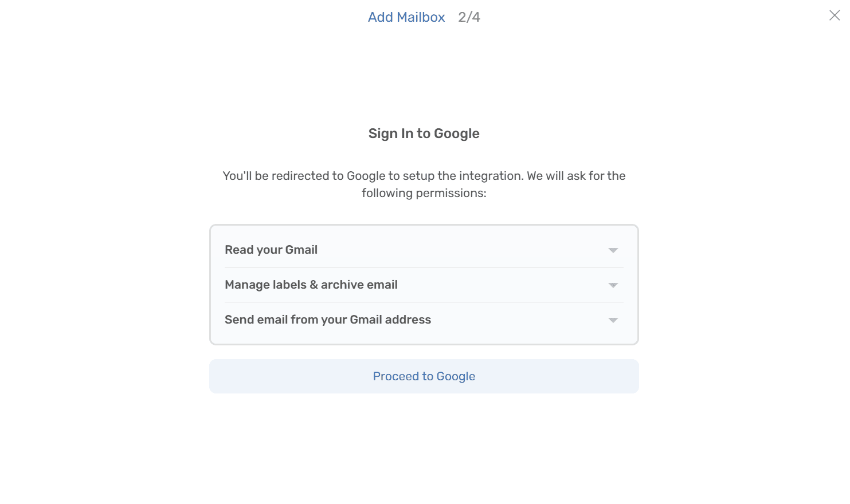Click the 'following permissions:' text line
Screen dimensions: 850x504
[x=424, y=193]
